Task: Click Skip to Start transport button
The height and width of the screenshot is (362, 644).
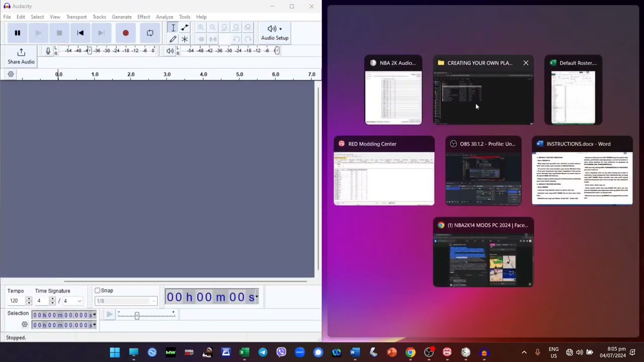Action: coord(80,33)
